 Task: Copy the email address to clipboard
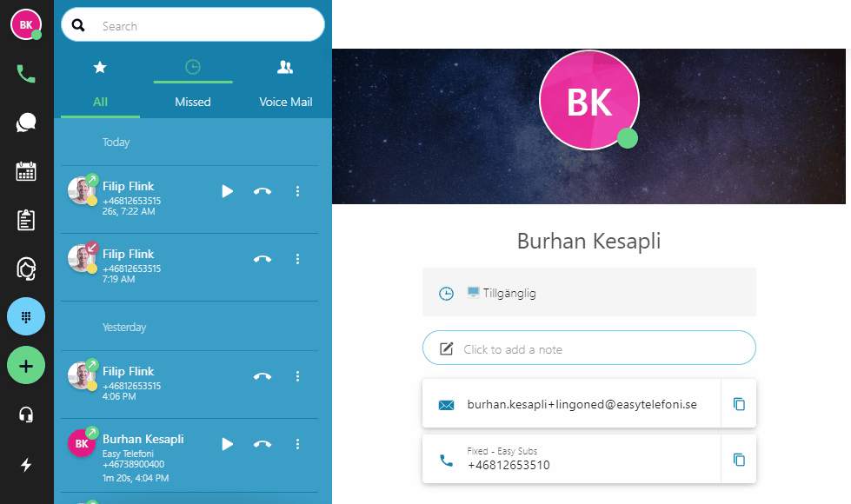[x=739, y=404]
